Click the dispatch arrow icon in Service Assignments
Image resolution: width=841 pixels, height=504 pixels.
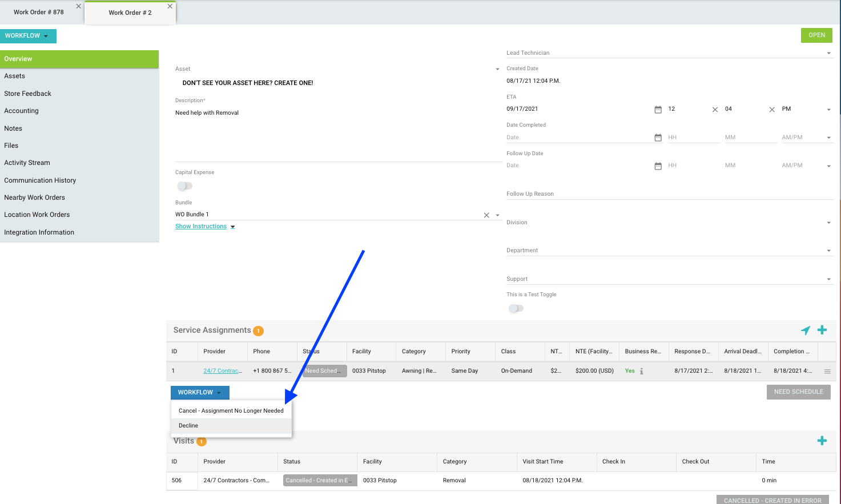pos(805,330)
